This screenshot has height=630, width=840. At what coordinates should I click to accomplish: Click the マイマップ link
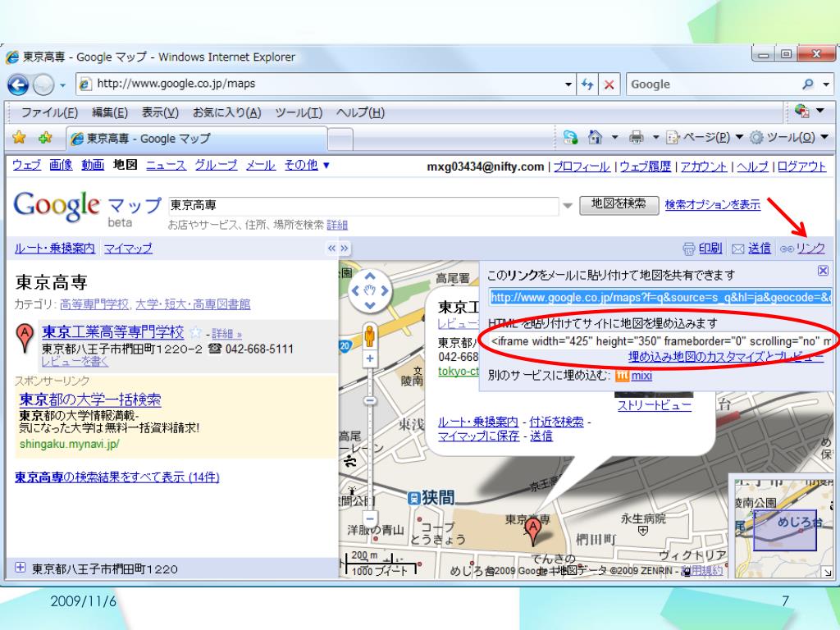coord(128,248)
